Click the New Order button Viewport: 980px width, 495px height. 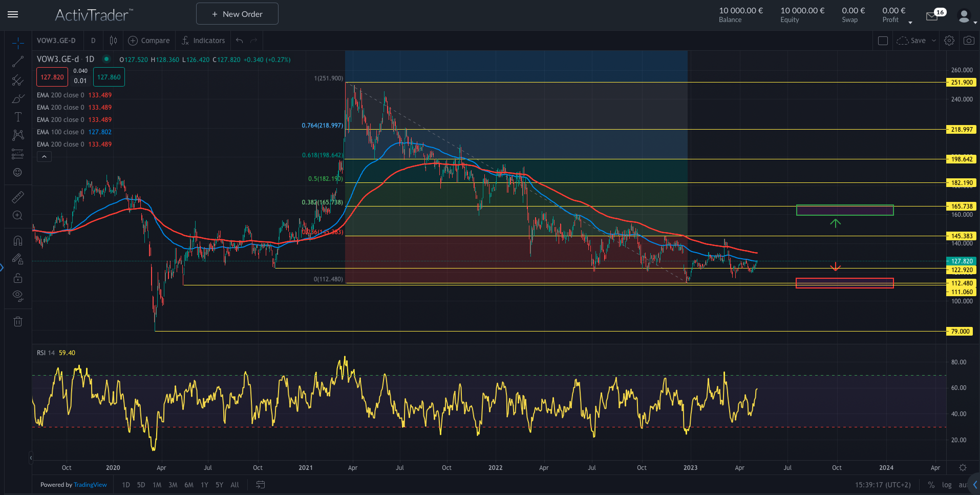[237, 14]
